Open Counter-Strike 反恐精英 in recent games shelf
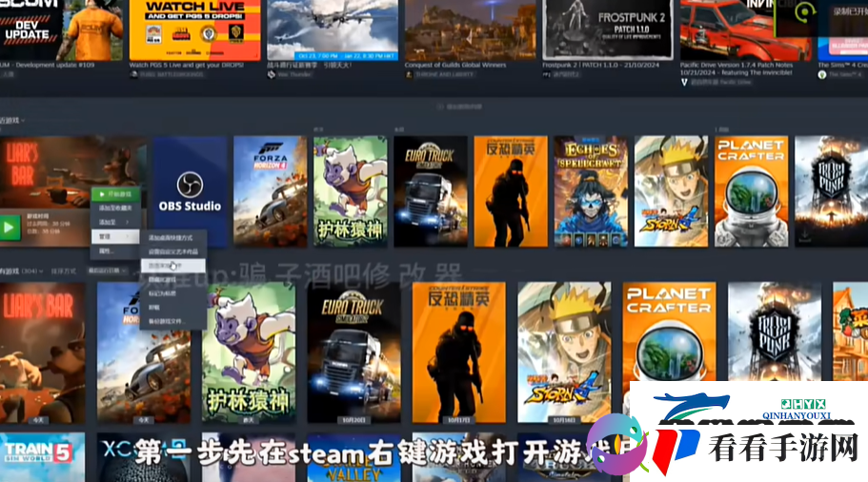Viewport: 868px width, 482px height. point(511,191)
